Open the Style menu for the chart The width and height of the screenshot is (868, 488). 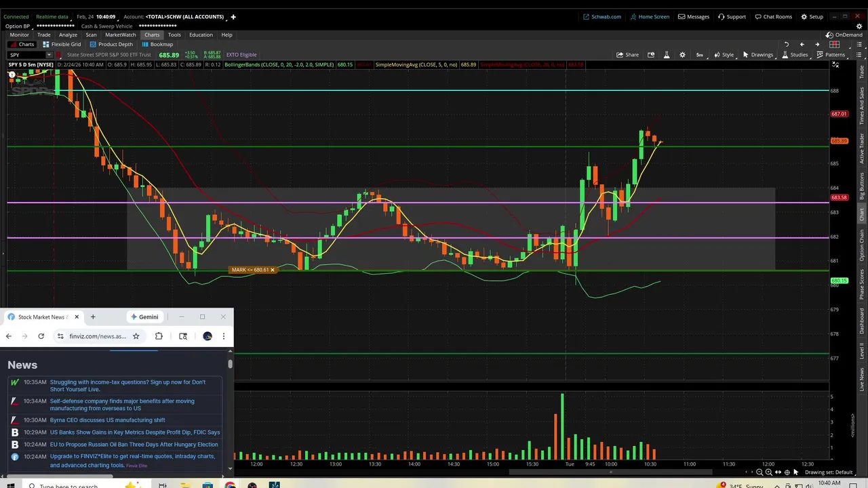pos(724,55)
